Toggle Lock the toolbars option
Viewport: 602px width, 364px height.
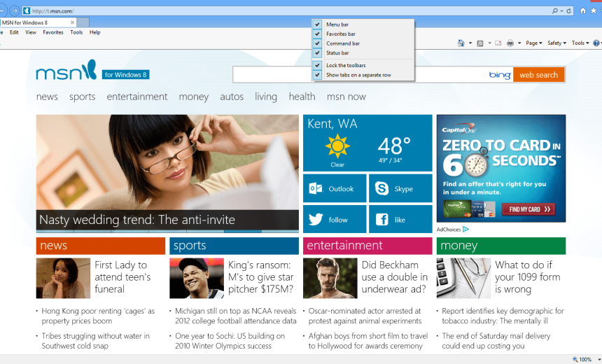click(x=363, y=65)
